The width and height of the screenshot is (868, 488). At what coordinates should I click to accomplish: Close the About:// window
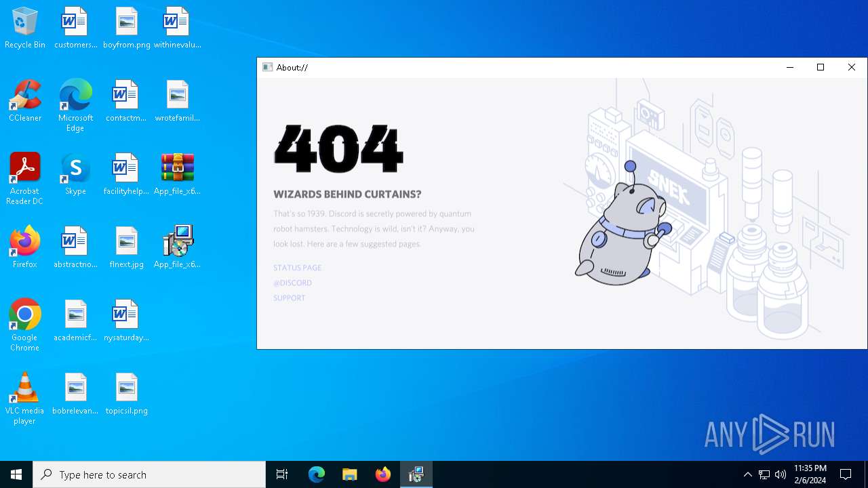click(852, 67)
